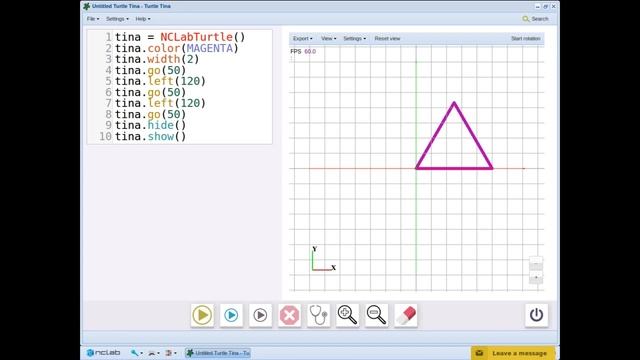Click the XY axis indicator
Viewport: 640px width, 360px height.
pyautogui.click(x=324, y=259)
